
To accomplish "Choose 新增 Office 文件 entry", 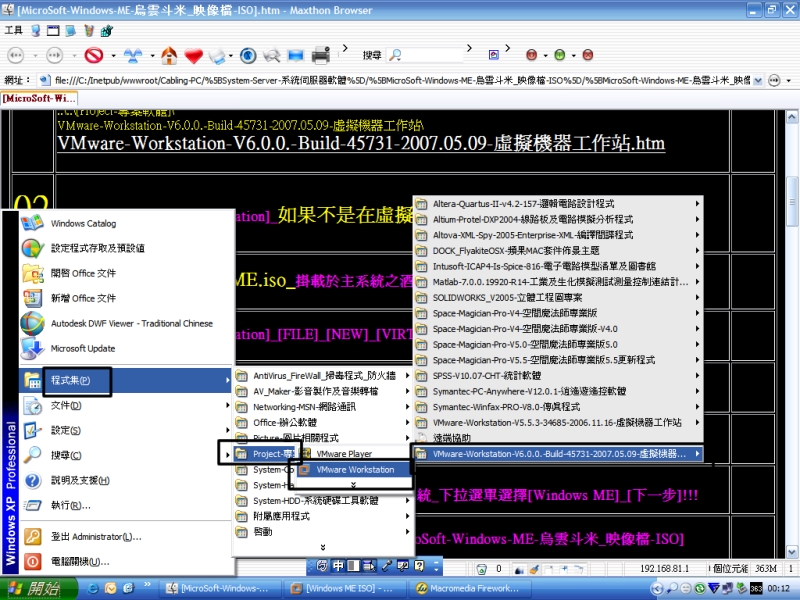I will click(x=126, y=298).
